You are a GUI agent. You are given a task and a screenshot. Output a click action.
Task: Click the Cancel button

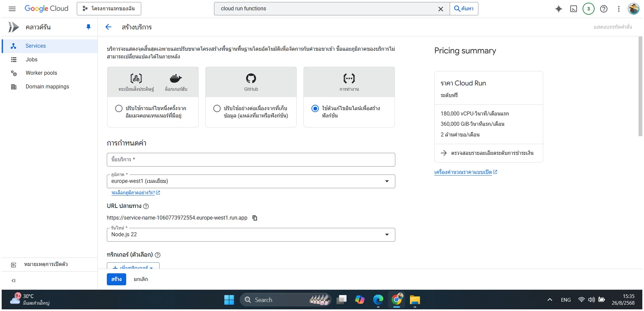141,279
